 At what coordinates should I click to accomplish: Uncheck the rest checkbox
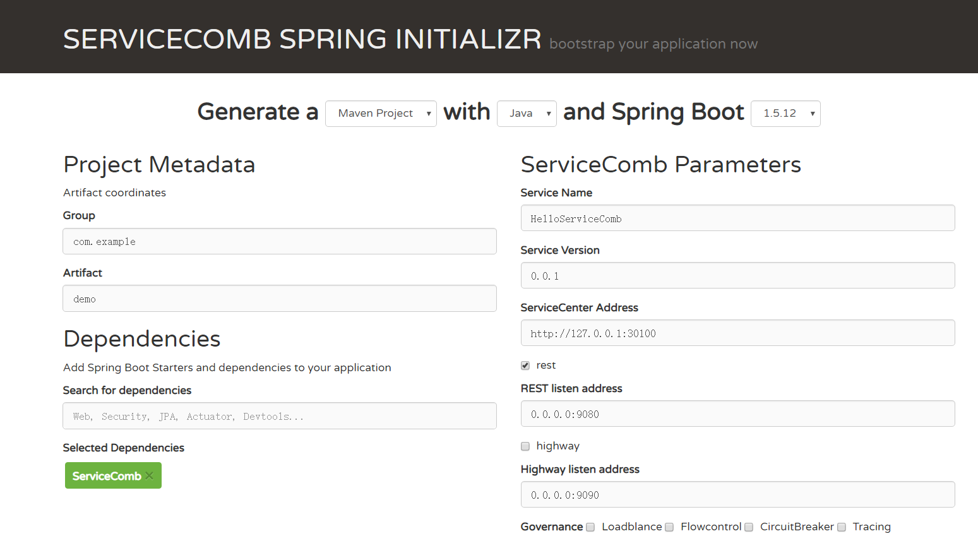tap(525, 366)
